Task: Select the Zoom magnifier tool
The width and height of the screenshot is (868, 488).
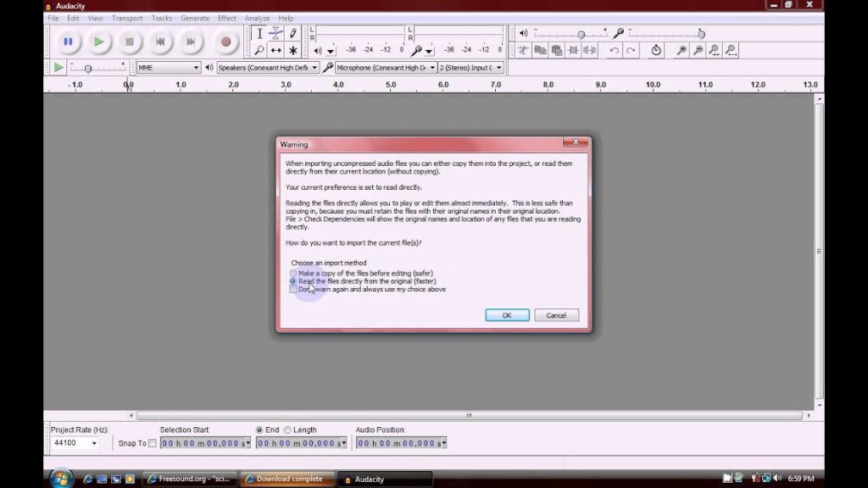Action: pos(259,51)
